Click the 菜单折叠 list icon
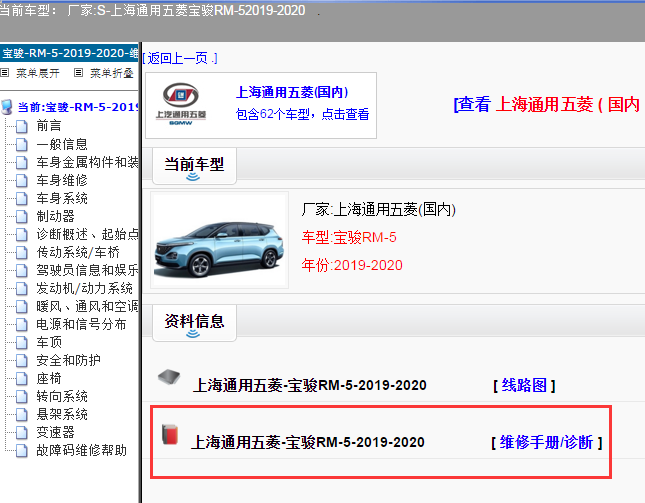Viewport: 645px width, 503px height. [x=78, y=73]
